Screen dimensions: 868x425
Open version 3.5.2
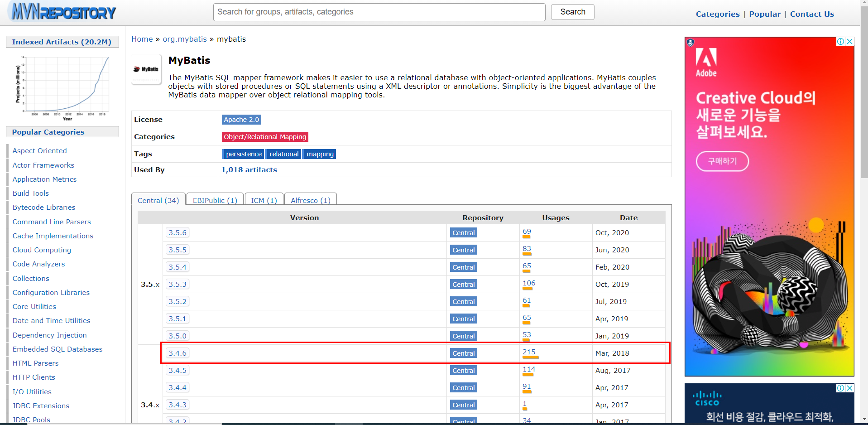coord(177,301)
